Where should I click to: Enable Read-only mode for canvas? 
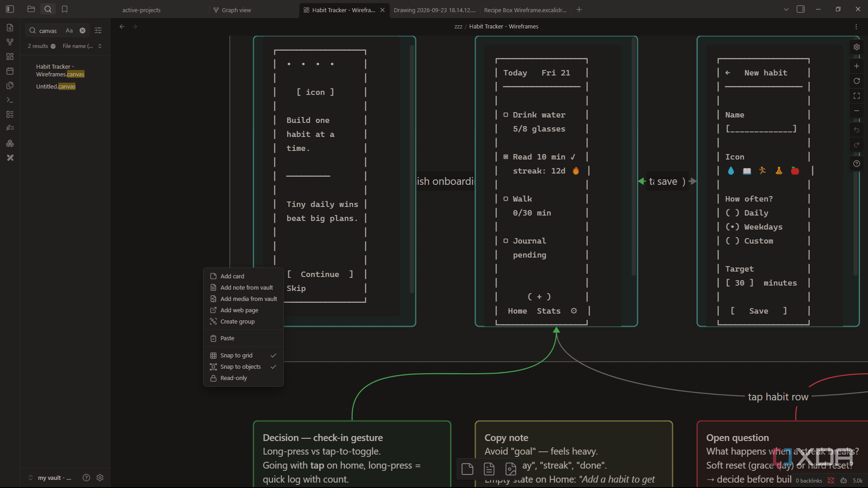[x=243, y=378]
